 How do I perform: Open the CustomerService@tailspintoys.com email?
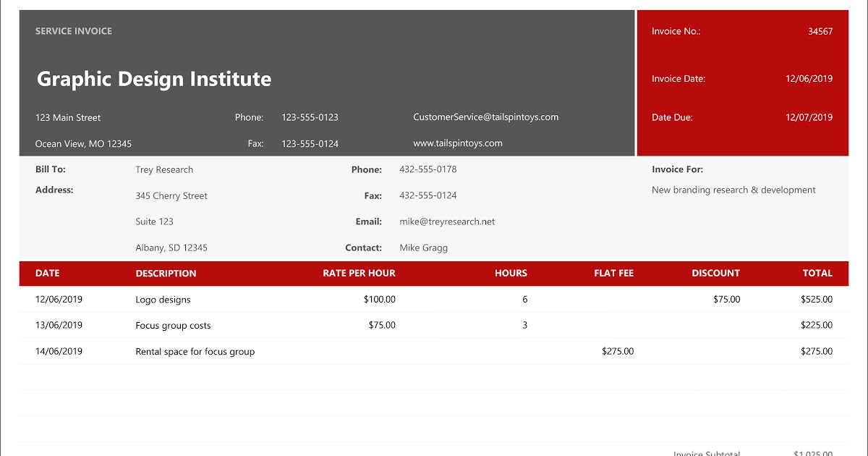(485, 117)
